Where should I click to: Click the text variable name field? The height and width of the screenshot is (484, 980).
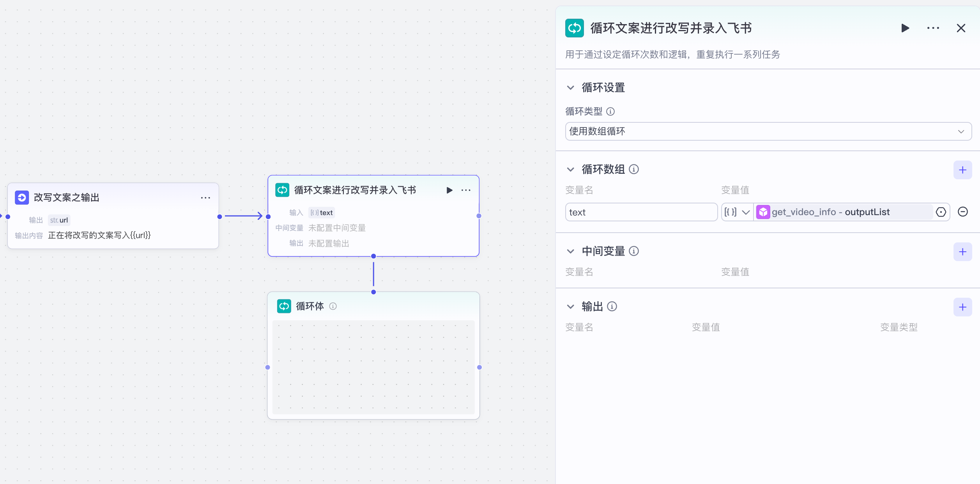tap(641, 212)
